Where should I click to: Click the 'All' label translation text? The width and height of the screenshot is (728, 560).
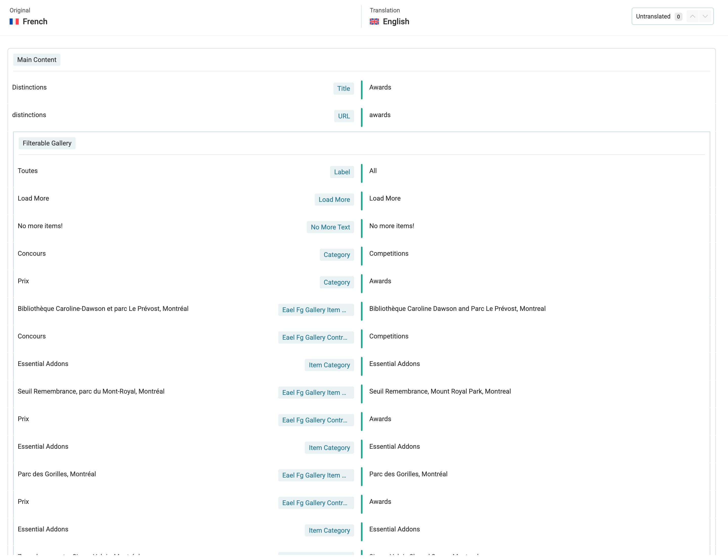tap(373, 171)
